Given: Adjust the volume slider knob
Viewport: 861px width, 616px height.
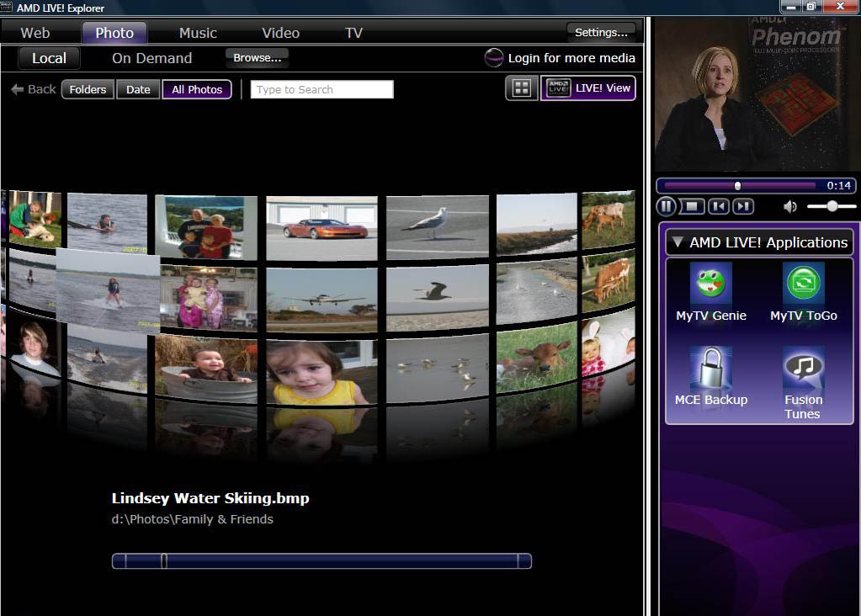Looking at the screenshot, I should point(832,206).
